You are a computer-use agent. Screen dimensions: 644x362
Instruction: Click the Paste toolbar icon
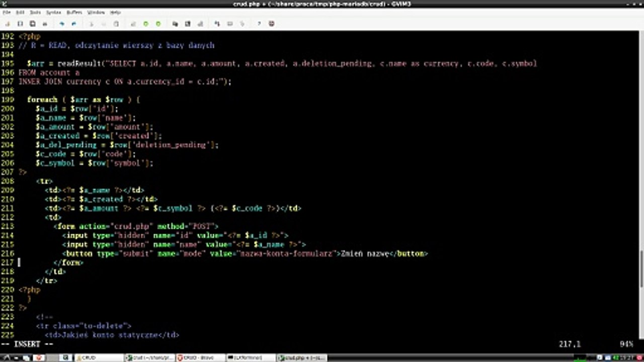(116, 24)
